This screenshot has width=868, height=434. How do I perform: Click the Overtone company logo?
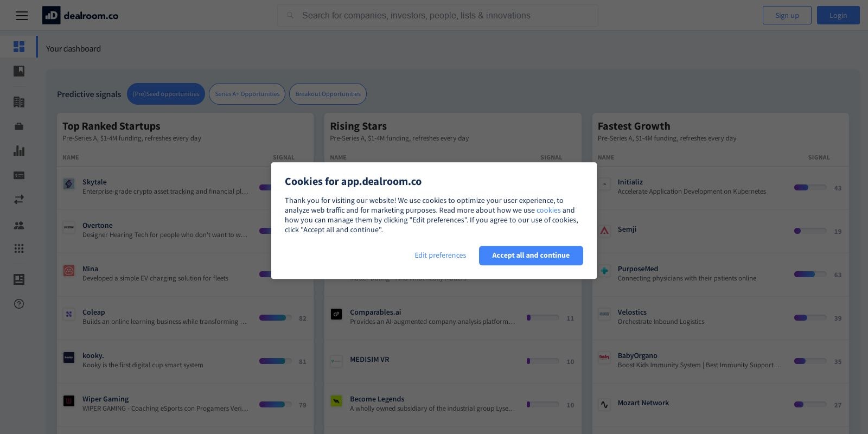pos(69,227)
